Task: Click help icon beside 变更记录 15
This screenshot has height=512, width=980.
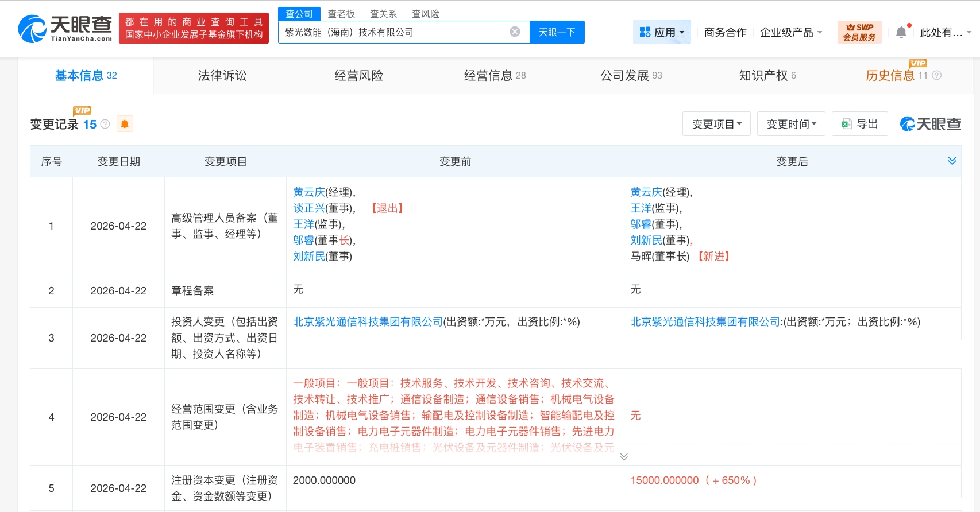Action: tap(105, 124)
